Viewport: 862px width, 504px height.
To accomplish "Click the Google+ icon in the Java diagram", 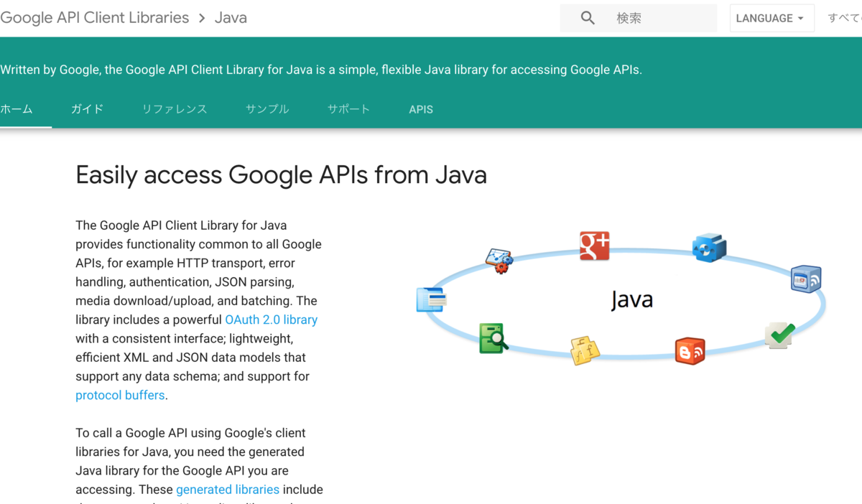I will coord(594,246).
